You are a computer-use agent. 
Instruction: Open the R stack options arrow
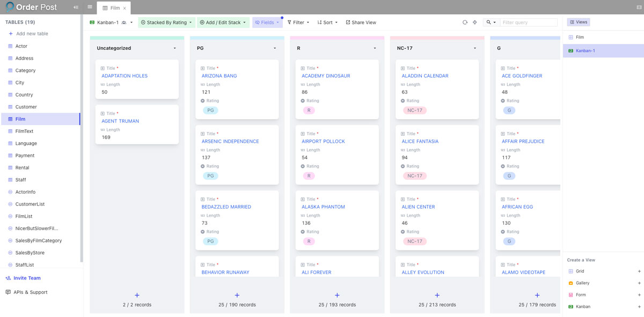click(x=375, y=48)
